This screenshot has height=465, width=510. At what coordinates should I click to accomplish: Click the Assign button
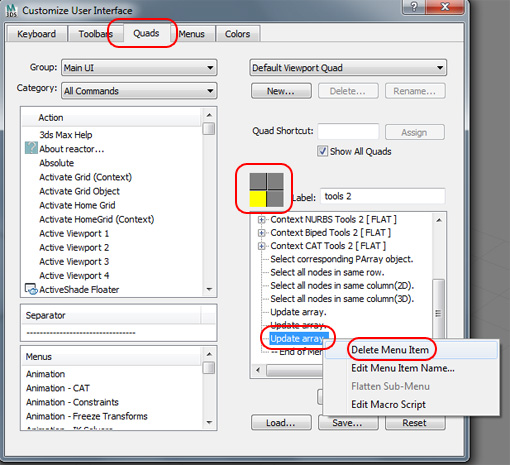(414, 132)
